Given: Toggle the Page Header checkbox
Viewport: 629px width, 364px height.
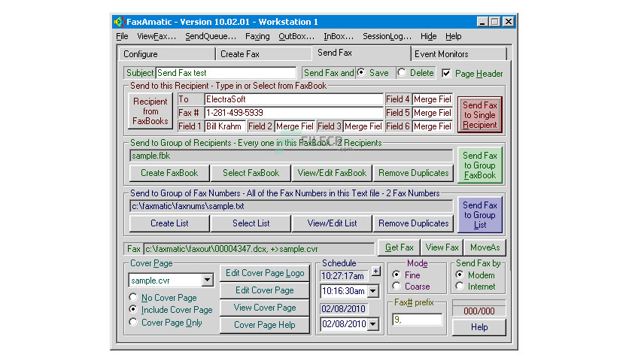Looking at the screenshot, I should pyautogui.click(x=446, y=74).
